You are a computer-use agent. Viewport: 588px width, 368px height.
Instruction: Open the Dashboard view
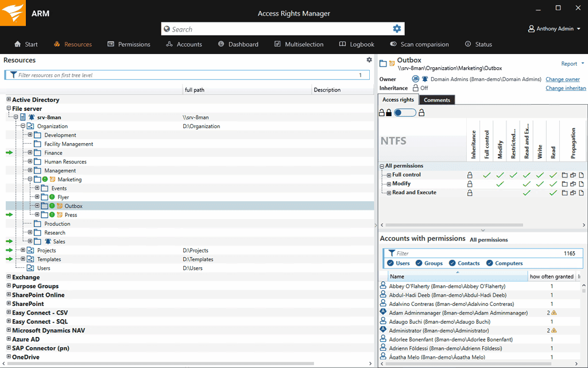[x=220, y=44]
